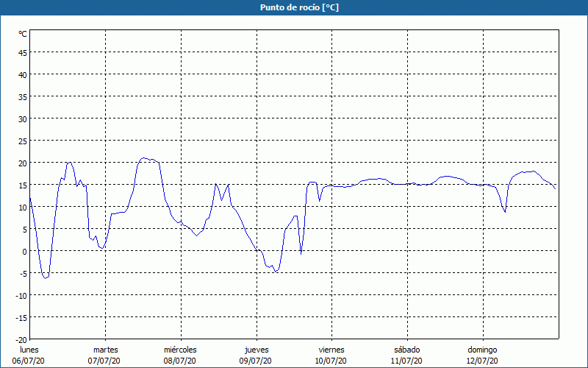Click the chart title Punto de rocío

pos(294,7)
